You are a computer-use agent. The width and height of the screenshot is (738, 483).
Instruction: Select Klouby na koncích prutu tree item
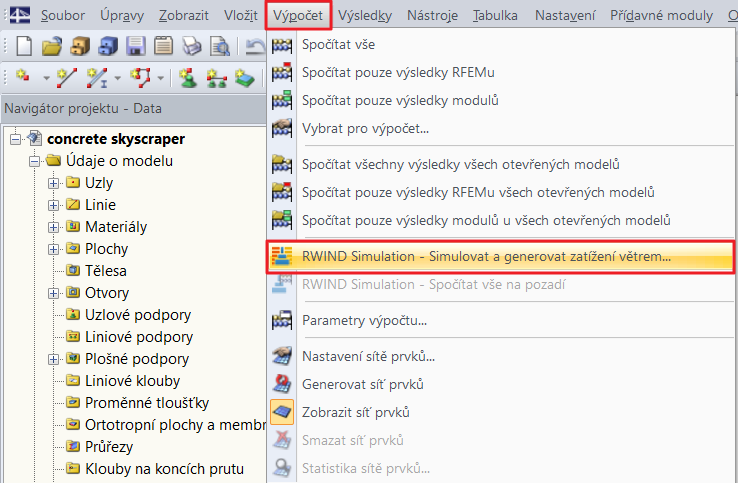pyautogui.click(x=164, y=469)
